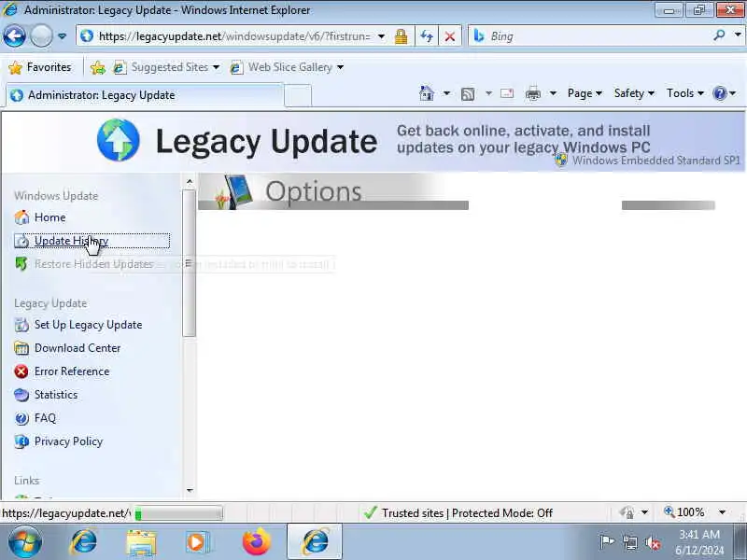
Task: Open Set Up Legacy Update
Action: pyautogui.click(x=88, y=325)
